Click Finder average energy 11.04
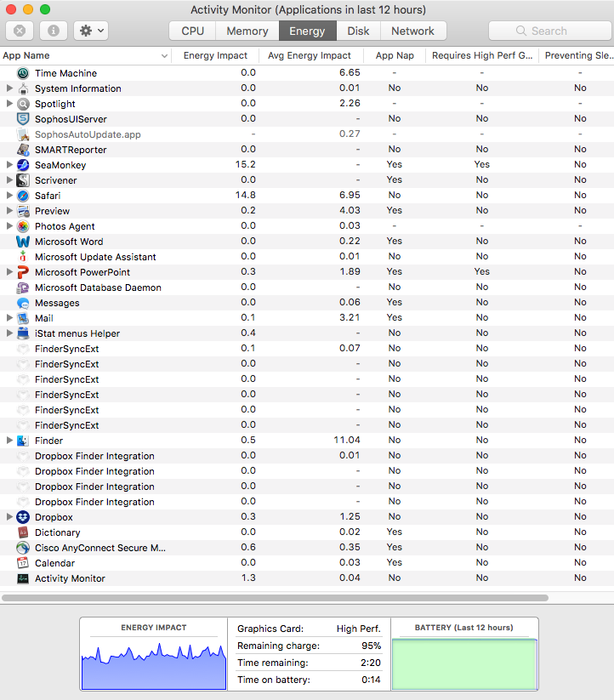Image resolution: width=614 pixels, height=700 pixels. [347, 440]
